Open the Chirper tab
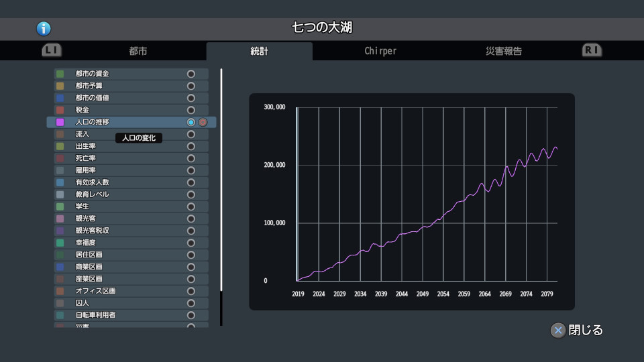 [x=380, y=51]
